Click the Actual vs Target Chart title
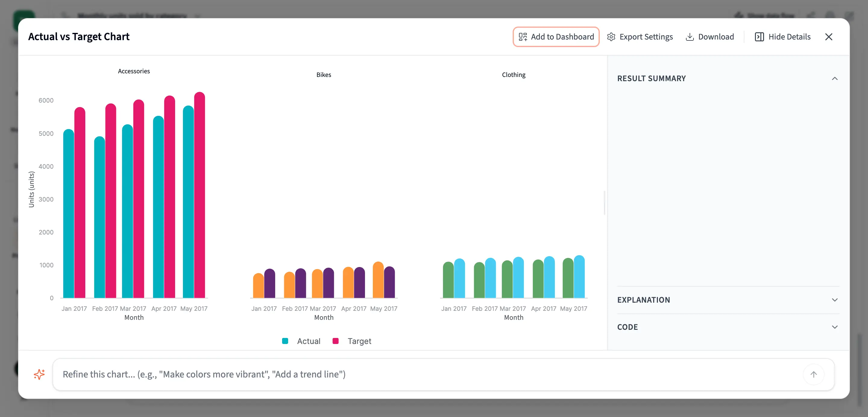868x417 pixels. [79, 37]
